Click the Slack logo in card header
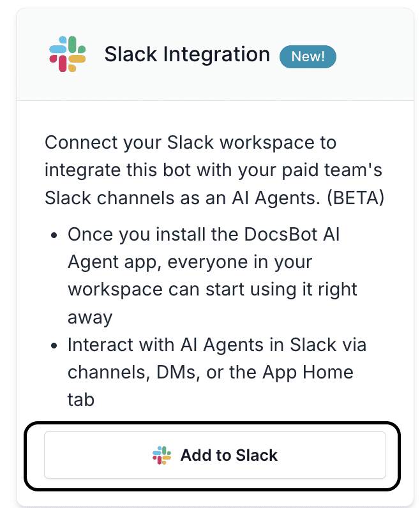 tap(67, 54)
